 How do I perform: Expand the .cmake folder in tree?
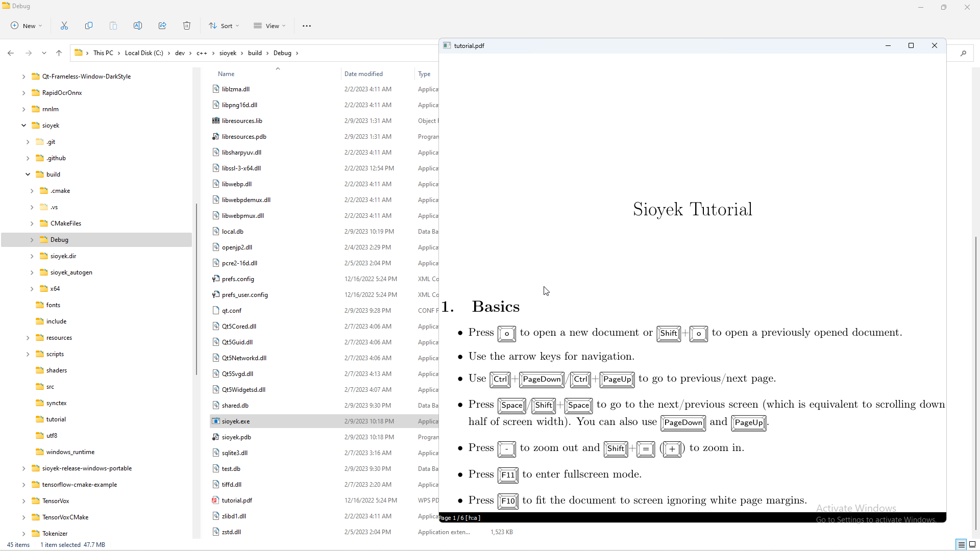pyautogui.click(x=32, y=191)
